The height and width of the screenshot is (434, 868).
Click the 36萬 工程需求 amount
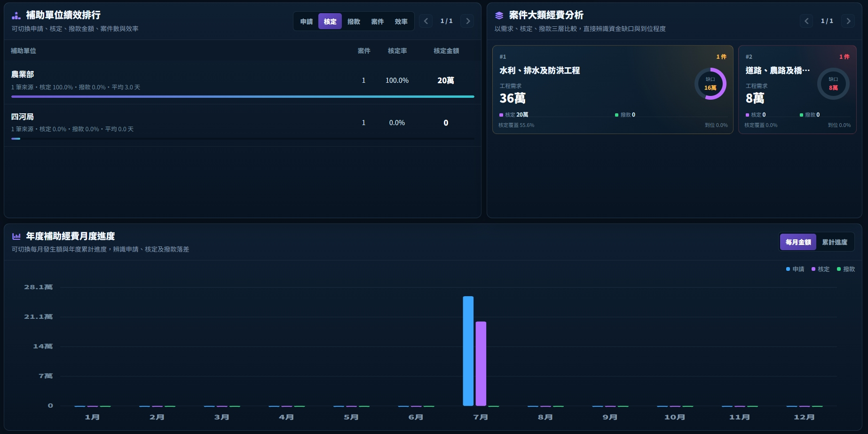pos(513,98)
